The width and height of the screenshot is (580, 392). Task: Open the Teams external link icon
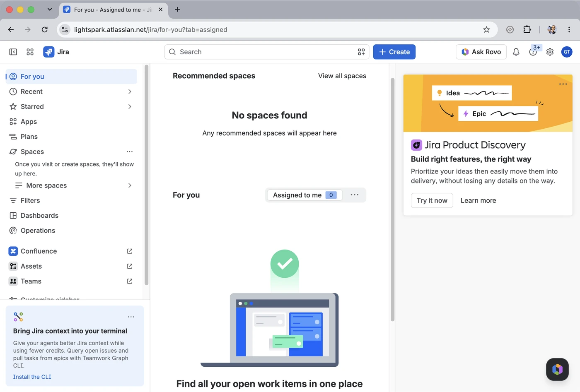click(130, 281)
